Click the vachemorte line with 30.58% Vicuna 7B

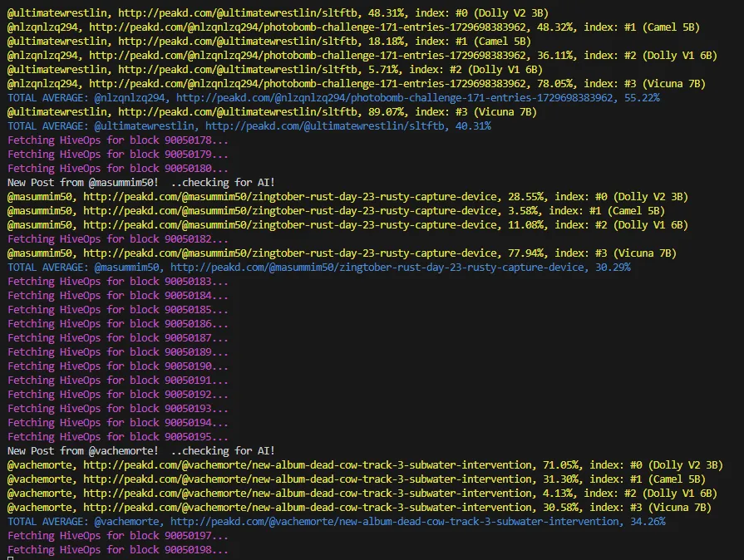[360, 508]
